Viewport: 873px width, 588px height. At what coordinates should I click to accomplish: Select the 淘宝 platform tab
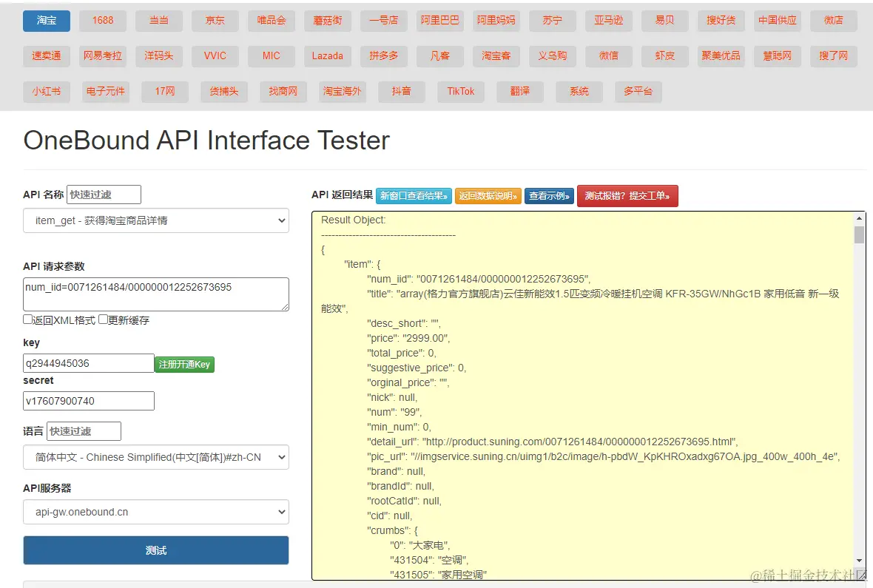[x=47, y=21]
